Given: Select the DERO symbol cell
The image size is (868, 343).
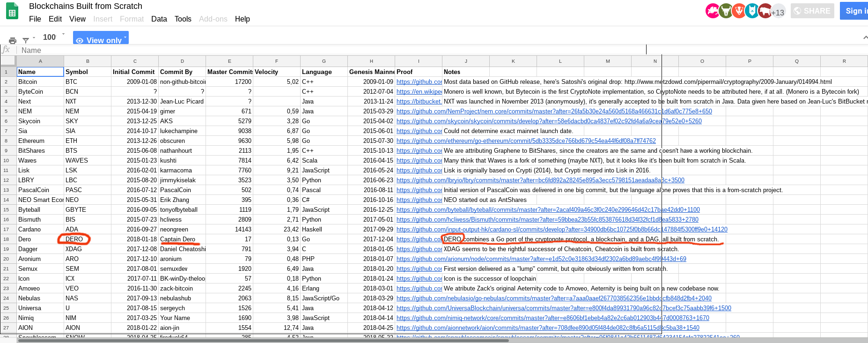Looking at the screenshot, I should 88,239.
